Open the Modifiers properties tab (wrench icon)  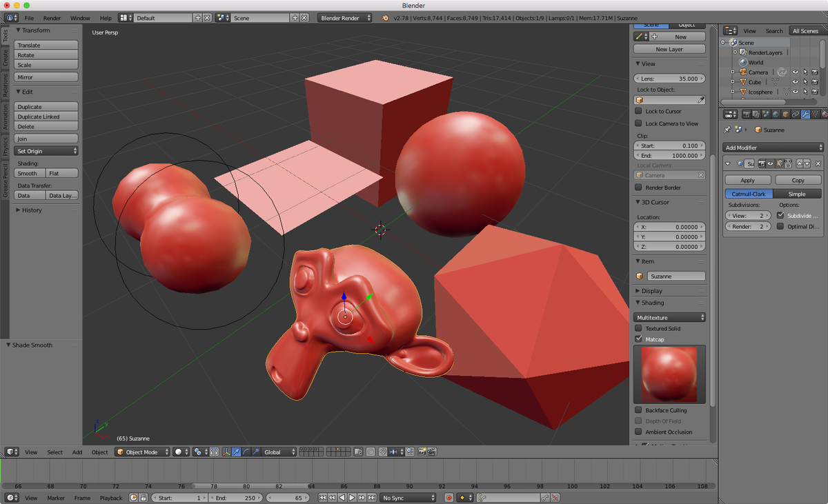point(805,114)
